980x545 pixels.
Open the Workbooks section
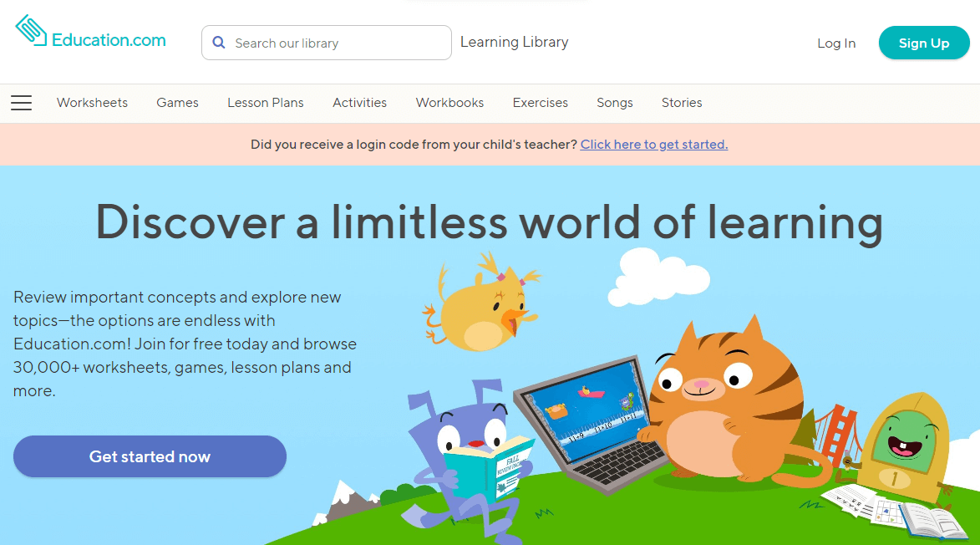click(449, 102)
